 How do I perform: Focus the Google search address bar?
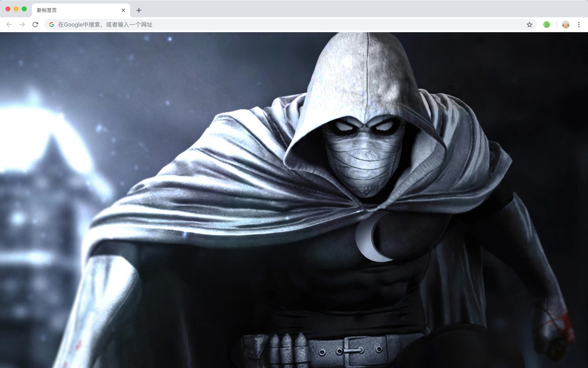click(290, 24)
